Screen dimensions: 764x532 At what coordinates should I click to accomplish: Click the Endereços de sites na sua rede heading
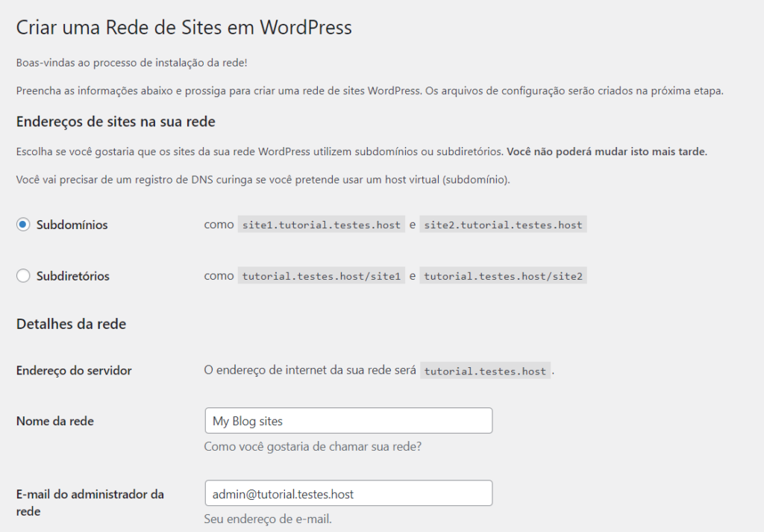coord(116,121)
